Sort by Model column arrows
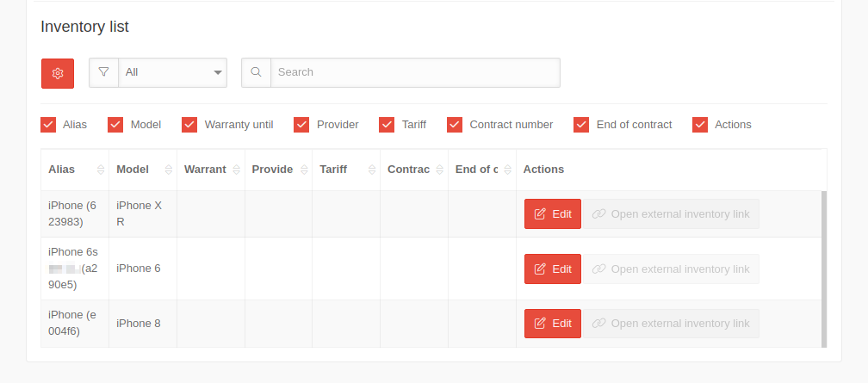The width and height of the screenshot is (868, 383). pyautogui.click(x=168, y=170)
